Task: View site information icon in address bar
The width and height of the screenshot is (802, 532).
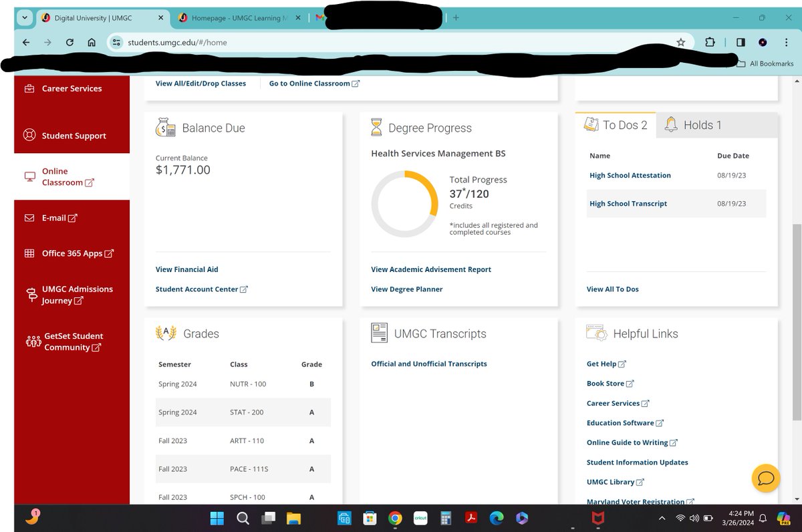Action: point(117,42)
